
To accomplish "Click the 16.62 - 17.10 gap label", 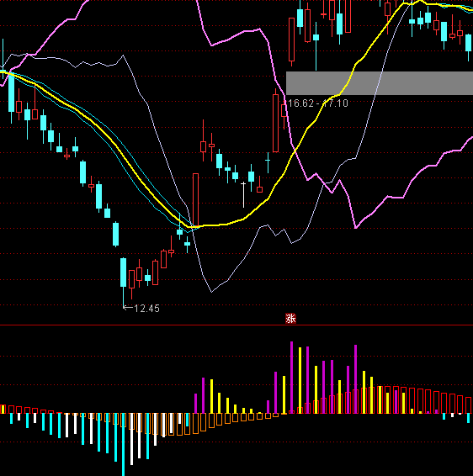I will coord(317,103).
